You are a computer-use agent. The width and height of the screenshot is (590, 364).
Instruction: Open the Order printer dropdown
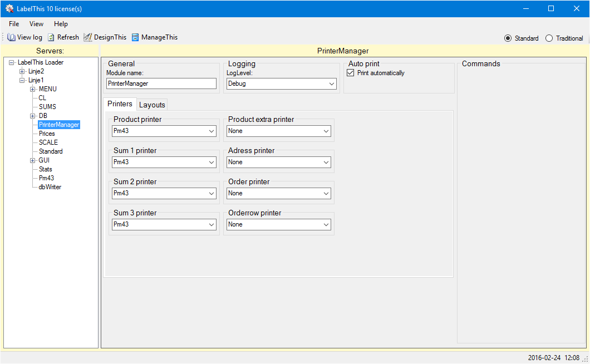click(278, 193)
